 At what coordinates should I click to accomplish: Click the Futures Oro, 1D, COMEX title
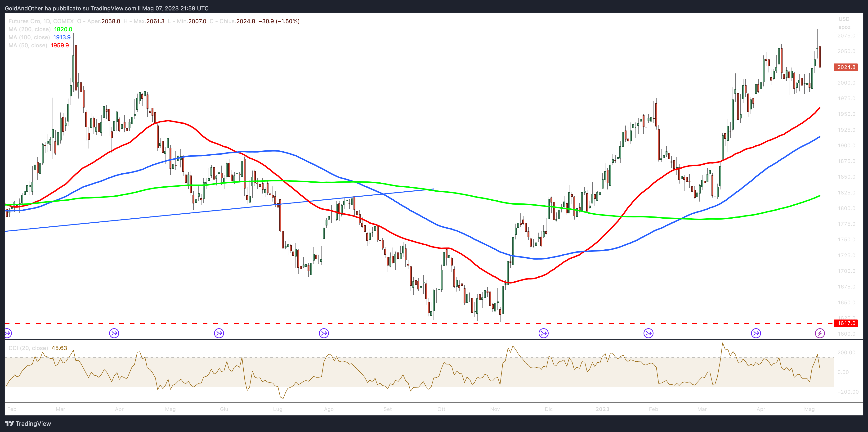[41, 21]
